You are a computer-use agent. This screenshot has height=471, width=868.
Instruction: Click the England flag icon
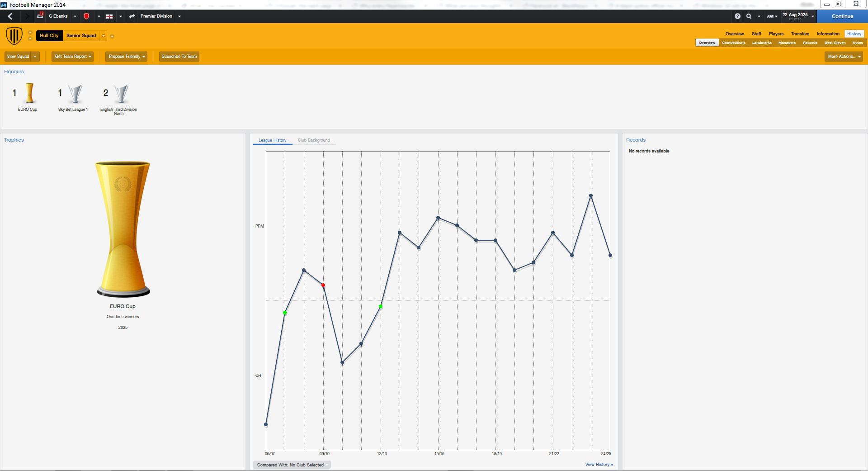click(109, 16)
